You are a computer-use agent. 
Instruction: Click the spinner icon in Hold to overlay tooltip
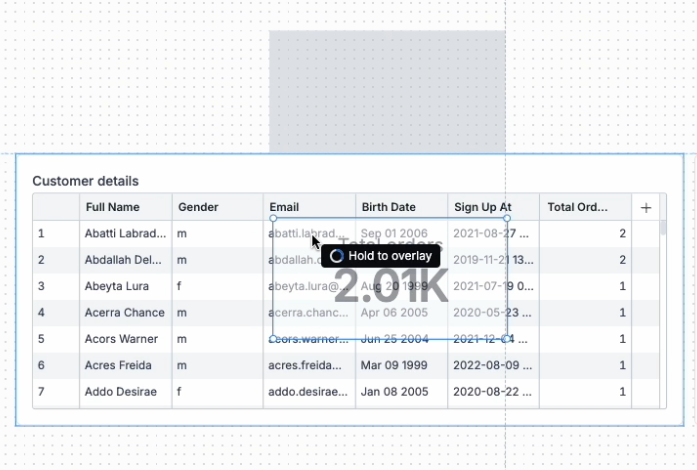coord(337,256)
